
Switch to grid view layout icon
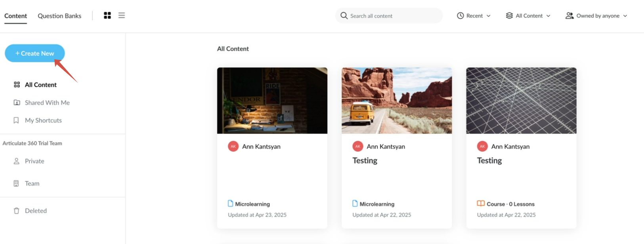tap(107, 15)
